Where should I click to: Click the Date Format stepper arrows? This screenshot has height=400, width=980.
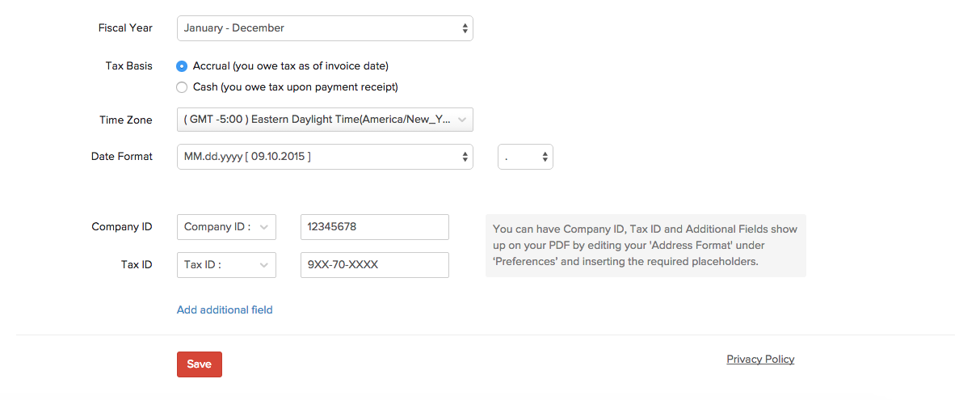pos(465,157)
